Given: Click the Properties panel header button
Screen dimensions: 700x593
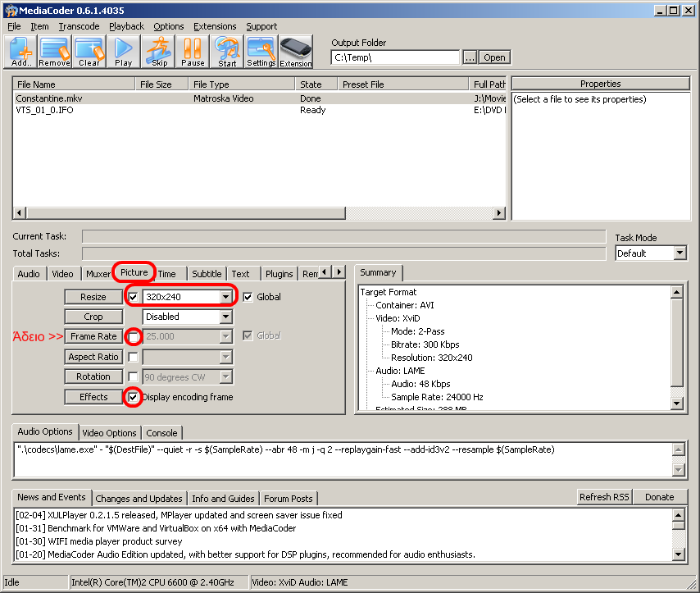Looking at the screenshot, I should (x=601, y=84).
